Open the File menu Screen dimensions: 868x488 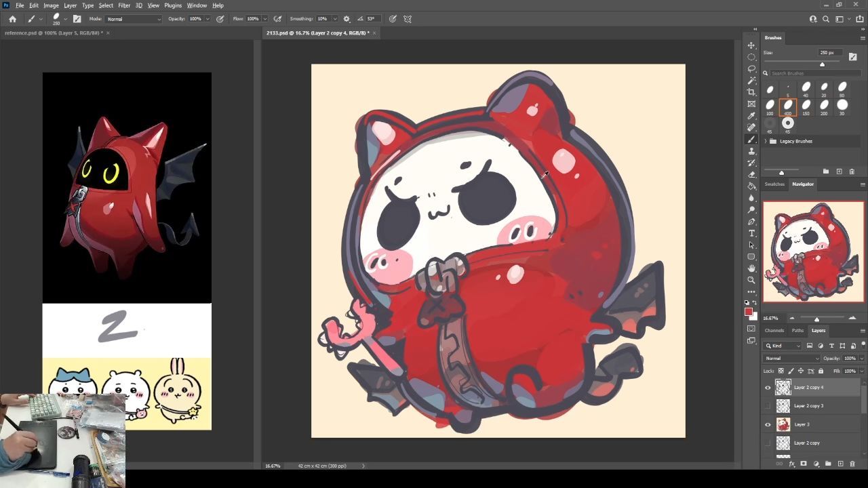coord(20,5)
